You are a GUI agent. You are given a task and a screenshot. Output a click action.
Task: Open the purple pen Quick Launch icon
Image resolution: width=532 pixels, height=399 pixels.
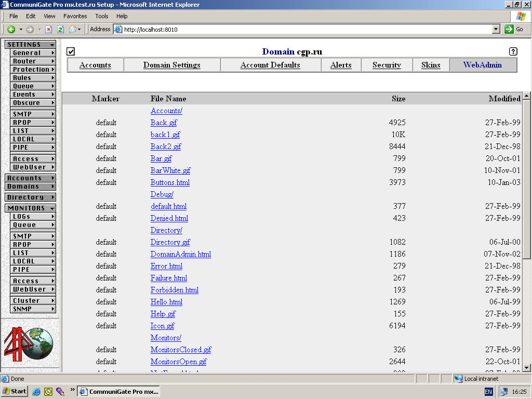tap(60, 392)
